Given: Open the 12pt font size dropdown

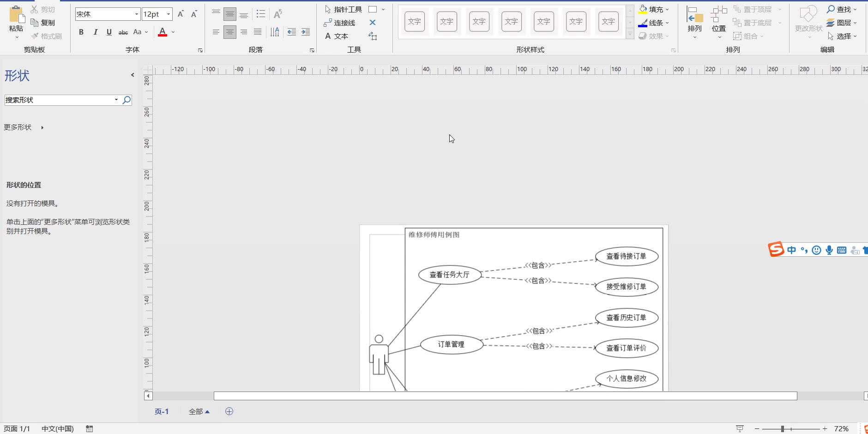Looking at the screenshot, I should coord(169,14).
